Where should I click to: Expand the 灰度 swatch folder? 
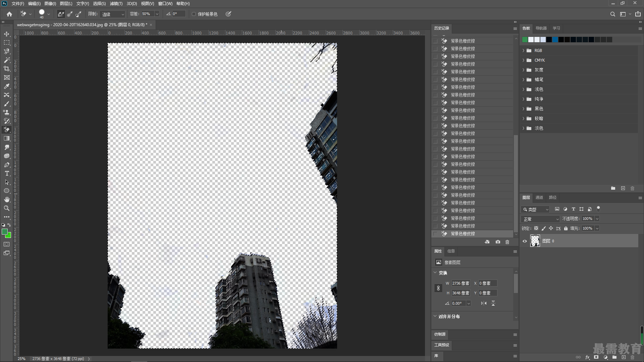tap(523, 70)
